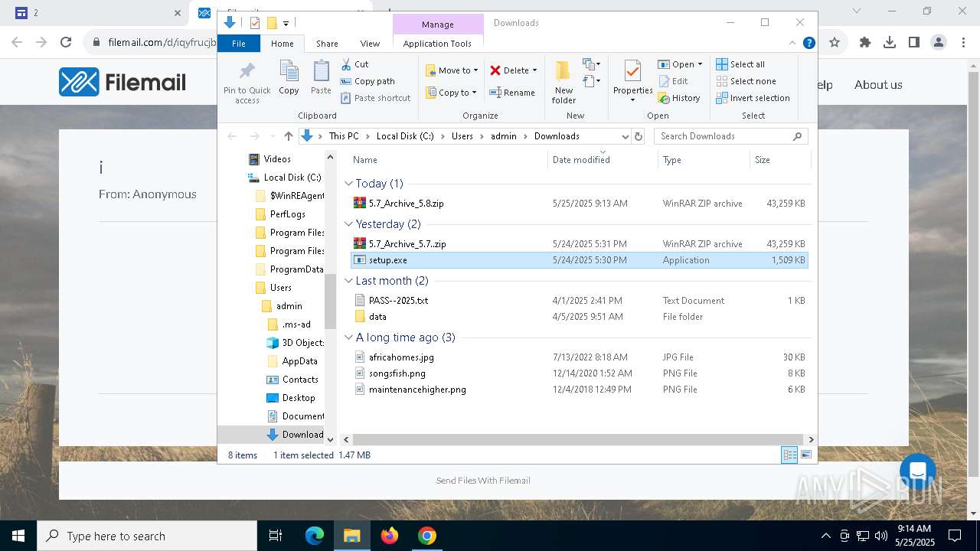The image size is (980, 551).
Task: Bookmark page with Chrome star icon
Action: [835, 43]
